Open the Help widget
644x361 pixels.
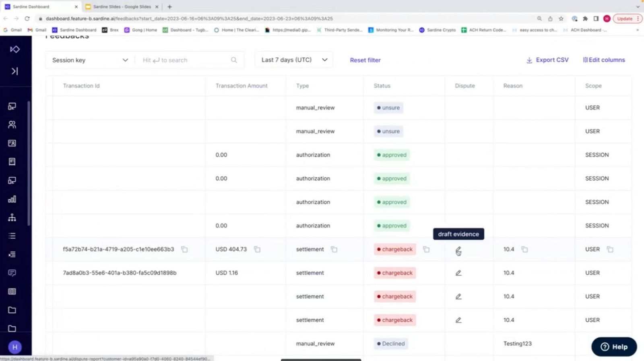coord(614,347)
